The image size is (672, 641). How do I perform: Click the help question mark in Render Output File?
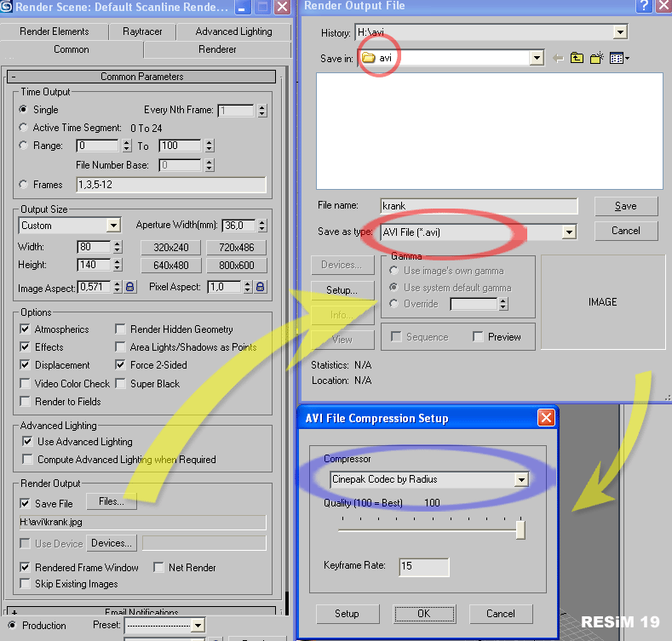644,6
